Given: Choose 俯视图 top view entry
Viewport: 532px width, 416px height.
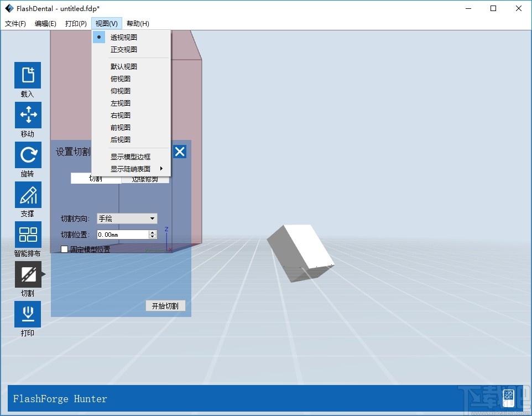Looking at the screenshot, I should pos(131,79).
